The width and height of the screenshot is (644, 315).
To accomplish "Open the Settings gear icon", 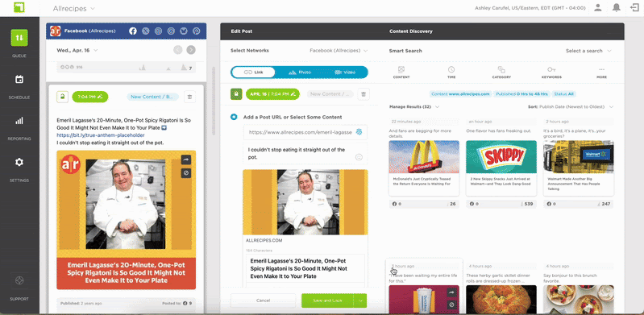I will coord(19,162).
